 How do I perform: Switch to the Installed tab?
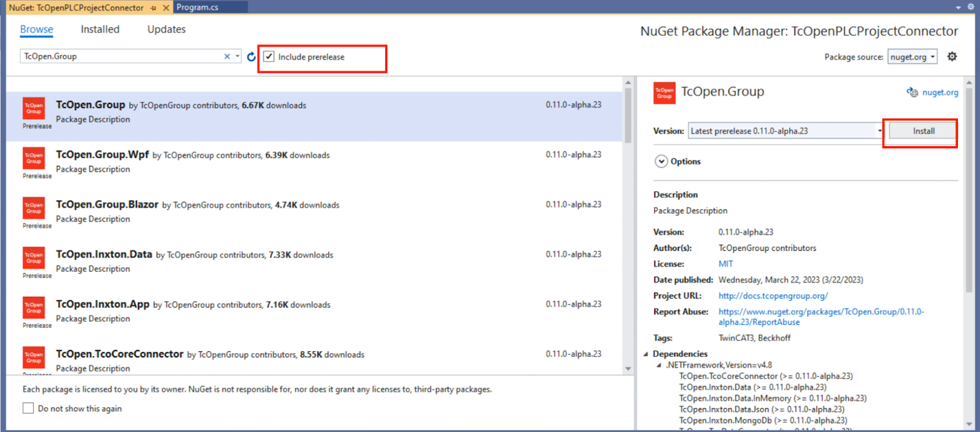pos(100,29)
